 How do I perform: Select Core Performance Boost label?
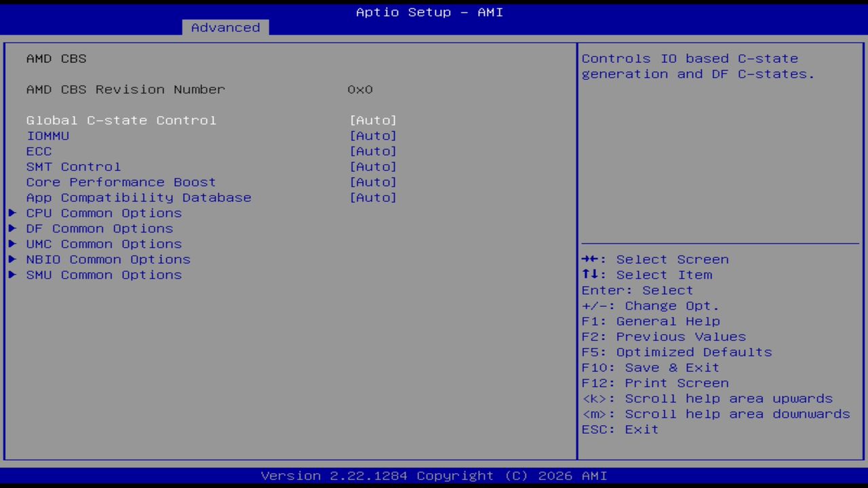coord(121,182)
